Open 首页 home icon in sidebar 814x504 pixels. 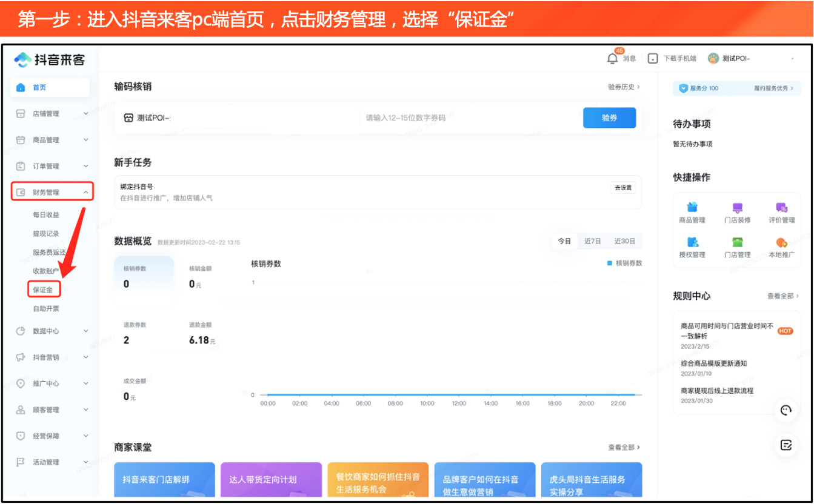21,88
